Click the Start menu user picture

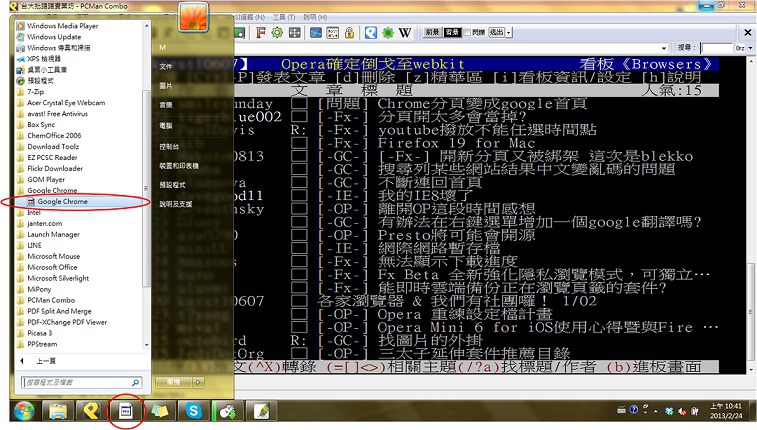(194, 17)
